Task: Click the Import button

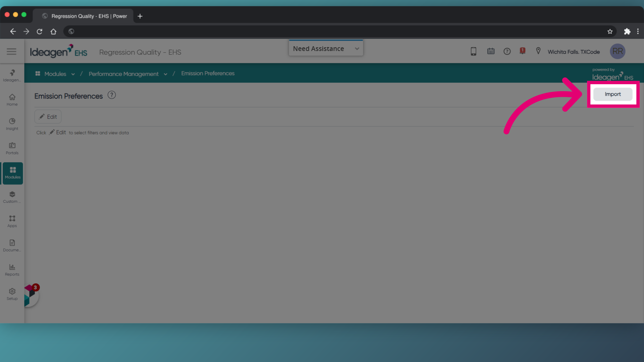Action: point(612,94)
